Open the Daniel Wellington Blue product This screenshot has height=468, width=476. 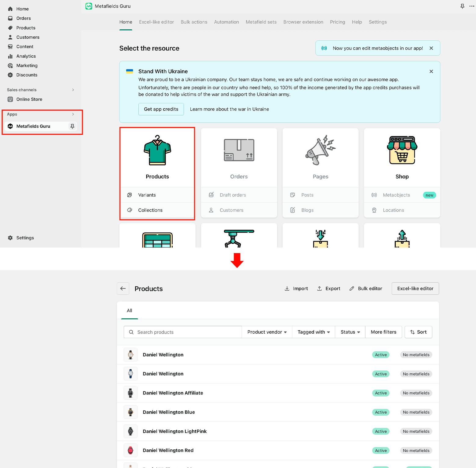pyautogui.click(x=278, y=412)
